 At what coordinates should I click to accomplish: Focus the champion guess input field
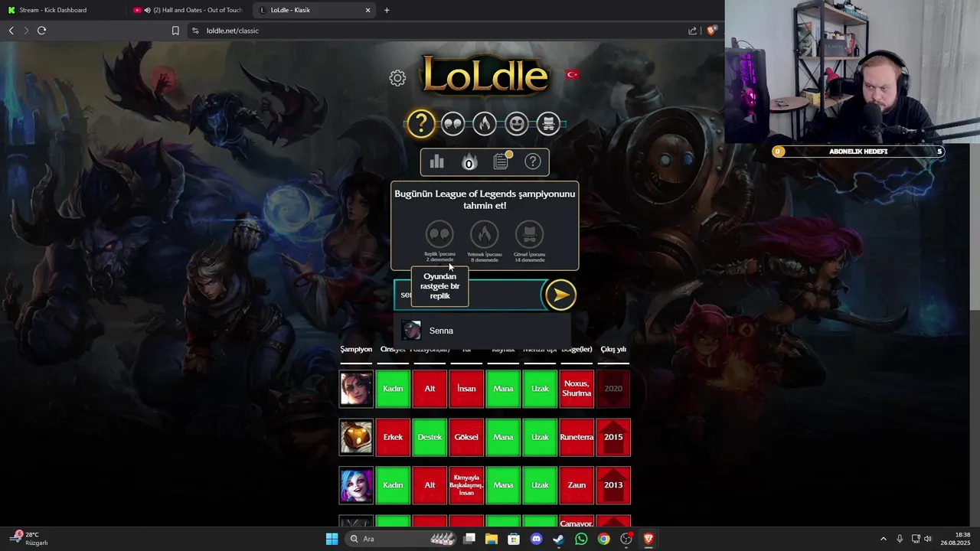(x=469, y=295)
